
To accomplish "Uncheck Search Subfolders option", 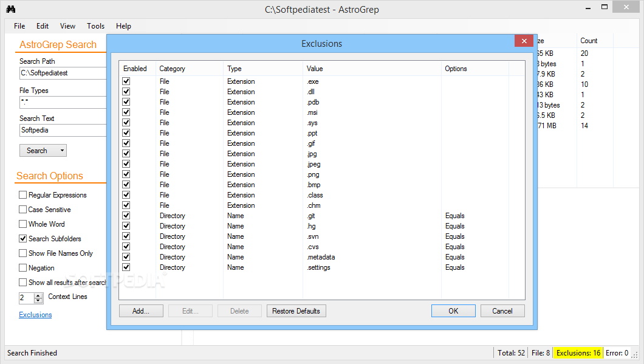I will (x=23, y=239).
